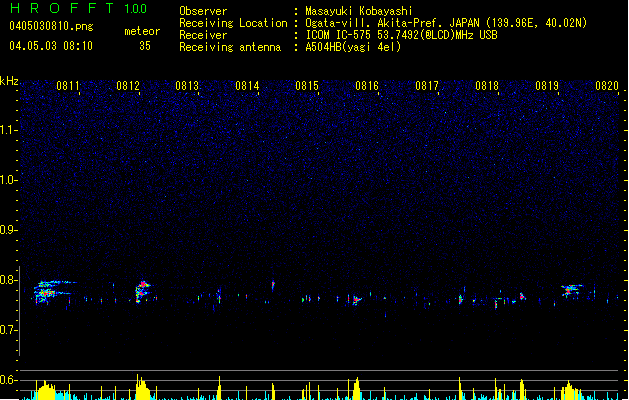Click the Ogata-vill. Akita-Pref. JAPAN location text
Screen dimensions: 629x400
click(x=446, y=23)
